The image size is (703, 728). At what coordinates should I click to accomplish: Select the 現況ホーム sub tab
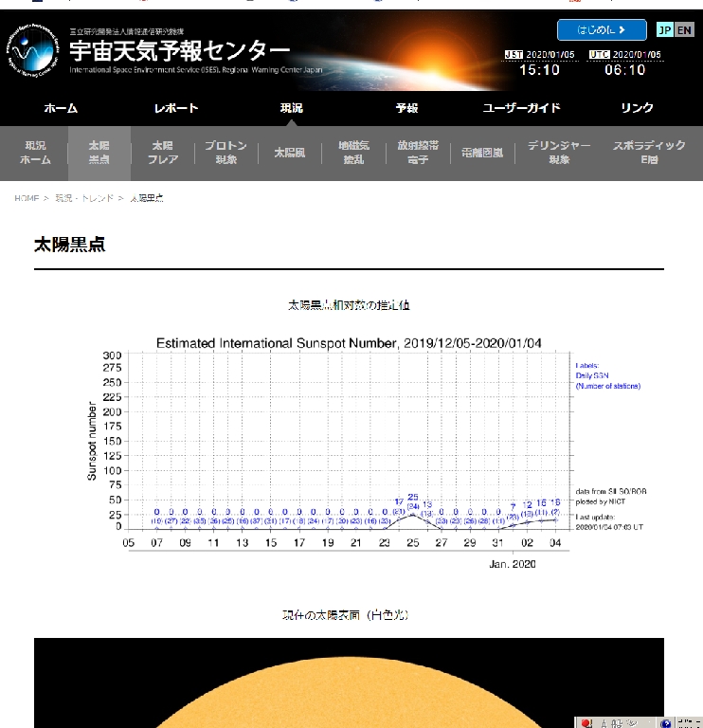(35, 153)
